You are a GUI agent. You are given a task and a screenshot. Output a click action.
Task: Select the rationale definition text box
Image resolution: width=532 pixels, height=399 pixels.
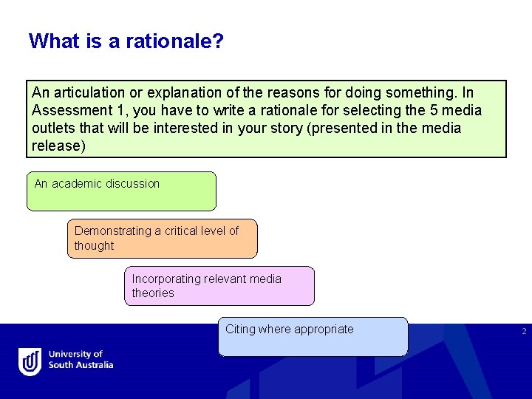[x=266, y=119]
